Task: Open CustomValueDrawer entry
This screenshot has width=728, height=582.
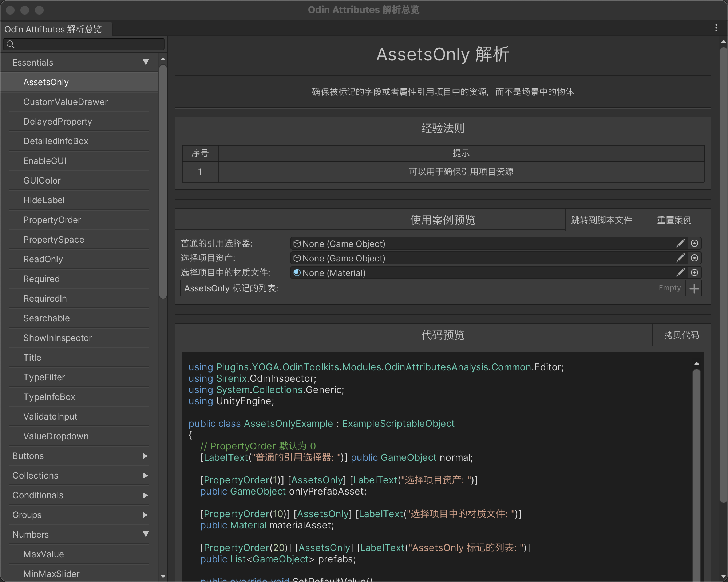Action: [79, 102]
